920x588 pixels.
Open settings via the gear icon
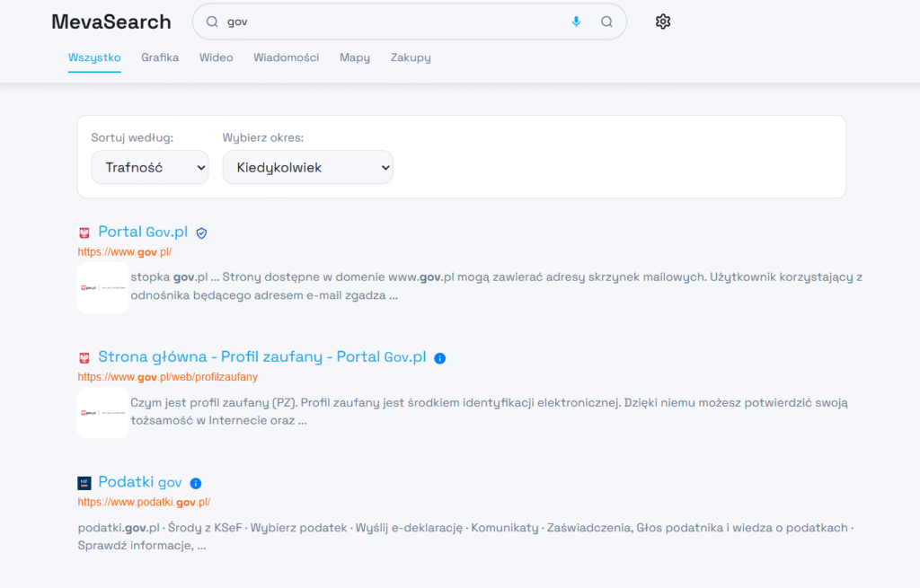point(663,22)
